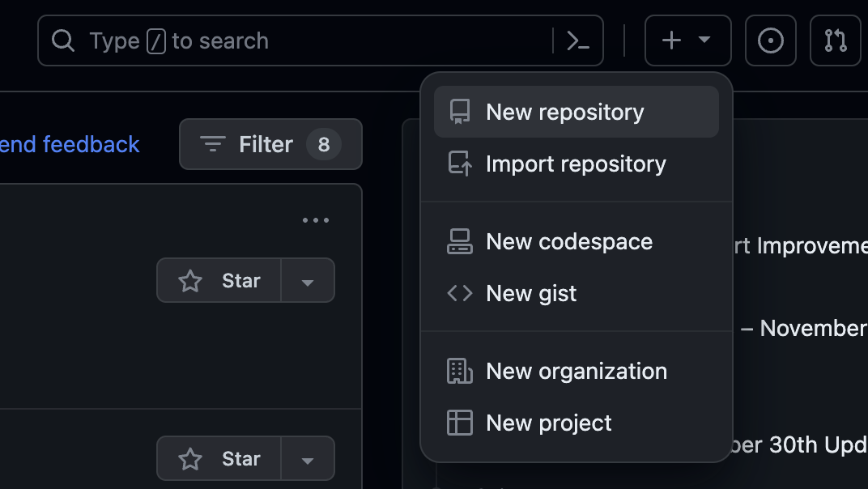This screenshot has width=868, height=489.
Task: Star the first repository
Action: pos(219,280)
